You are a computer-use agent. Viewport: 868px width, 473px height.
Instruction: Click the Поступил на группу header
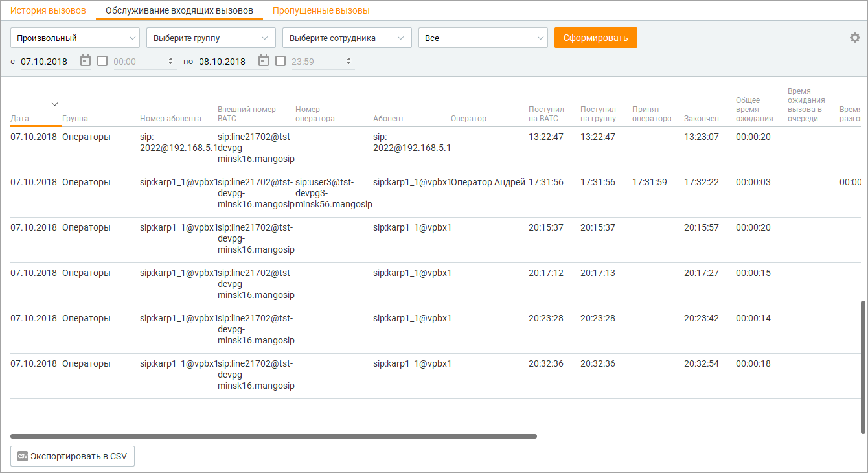click(x=599, y=114)
